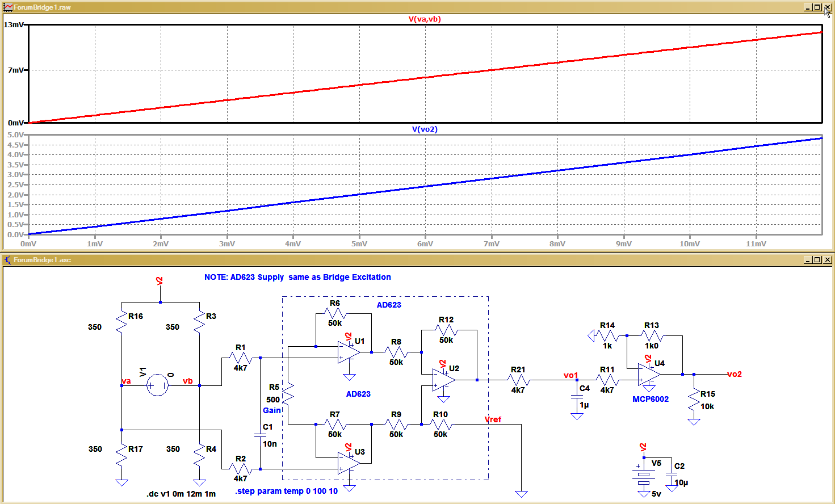Click the 11mV horizontal axis label
This screenshot has height=504, width=835.
tap(756, 243)
